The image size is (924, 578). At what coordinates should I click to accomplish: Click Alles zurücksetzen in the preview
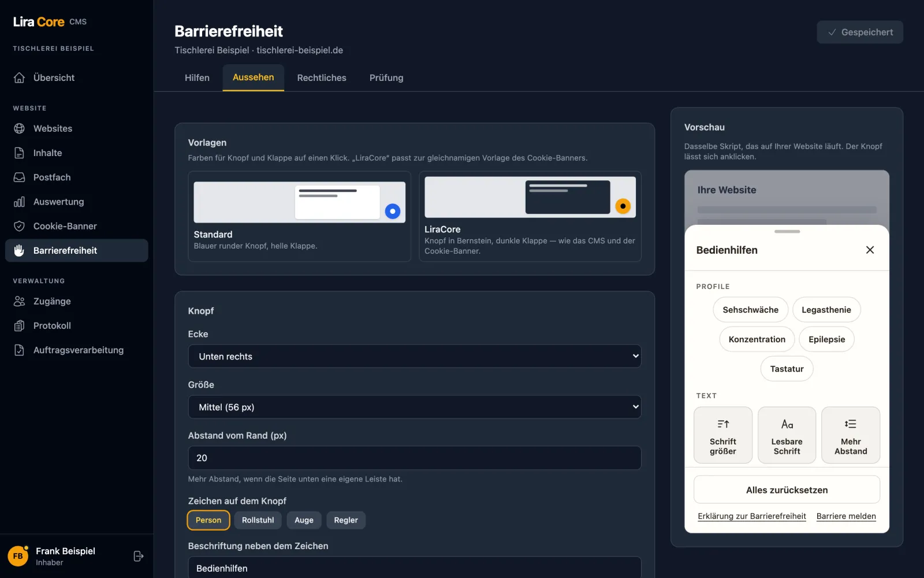coord(787,490)
